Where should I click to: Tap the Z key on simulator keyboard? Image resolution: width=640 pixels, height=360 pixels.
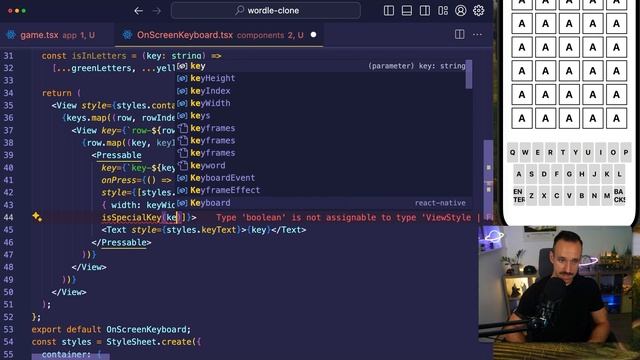(x=531, y=196)
